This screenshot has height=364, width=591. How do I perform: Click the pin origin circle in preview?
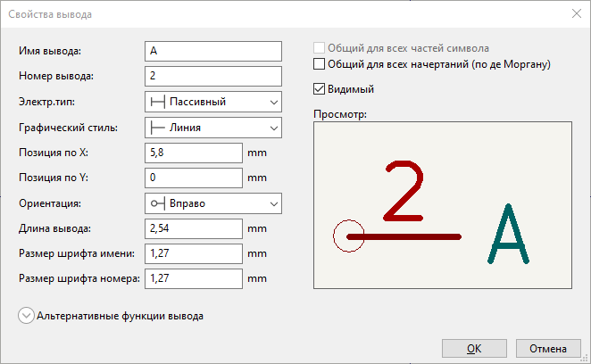[348, 236]
